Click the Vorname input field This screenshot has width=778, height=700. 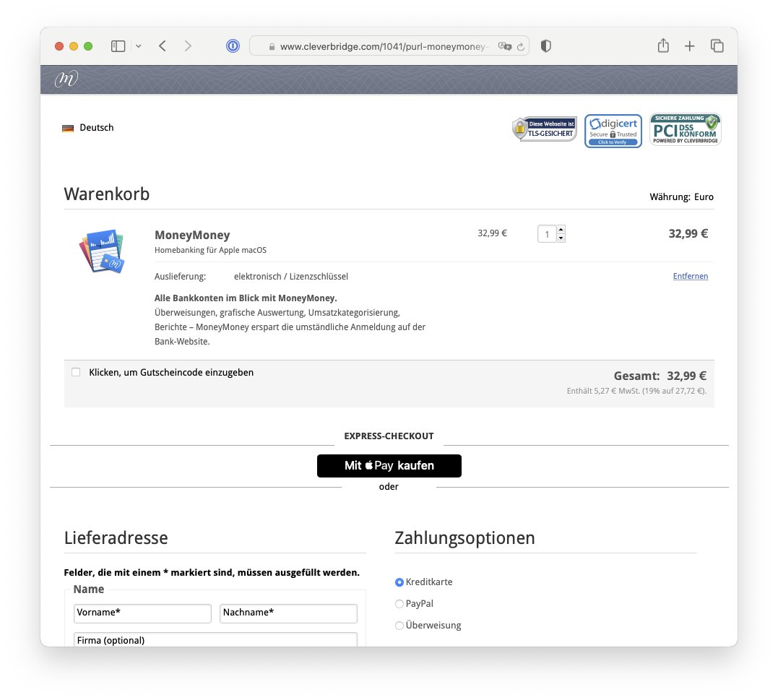point(142,613)
